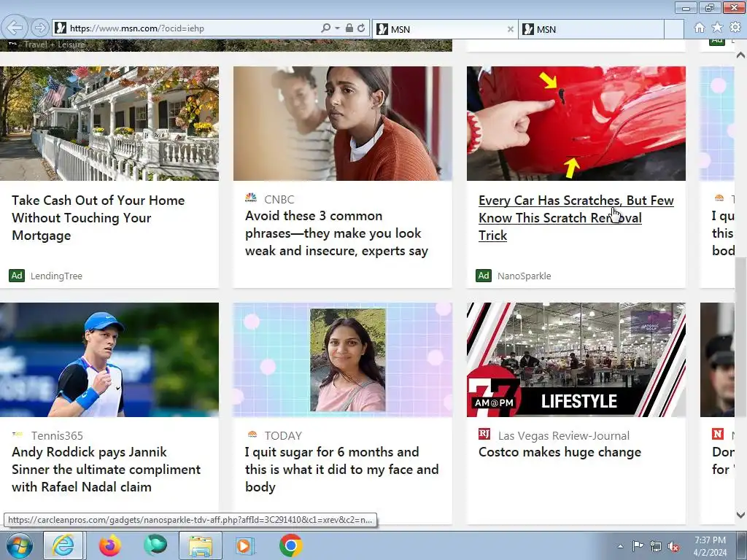Click the Ad badge beside LendingTree
The image size is (747, 560).
click(x=17, y=275)
